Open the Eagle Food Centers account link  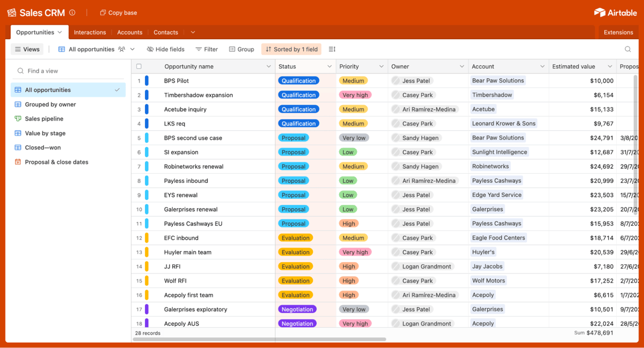point(499,238)
